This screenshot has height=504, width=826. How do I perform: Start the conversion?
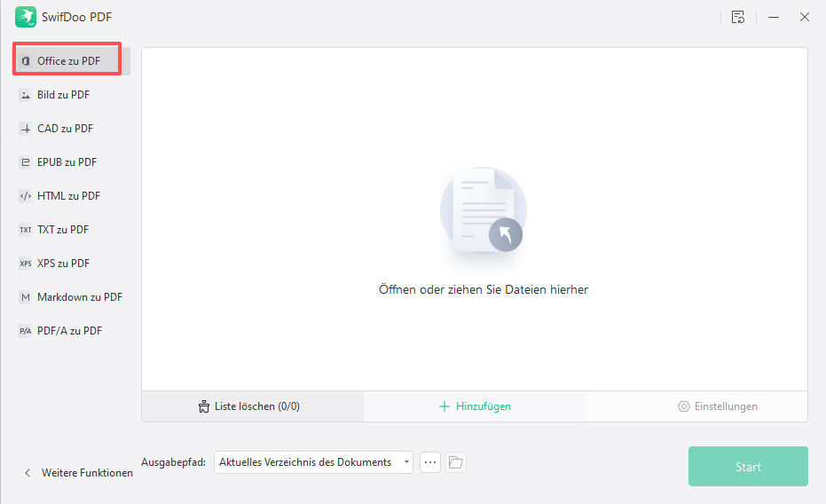(x=748, y=467)
